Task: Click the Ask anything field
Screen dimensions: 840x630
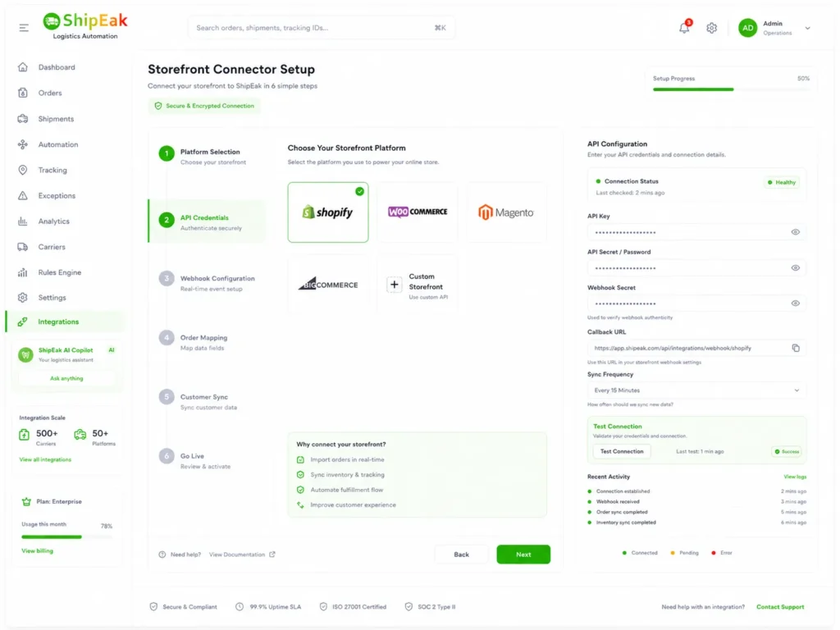Action: (66, 378)
